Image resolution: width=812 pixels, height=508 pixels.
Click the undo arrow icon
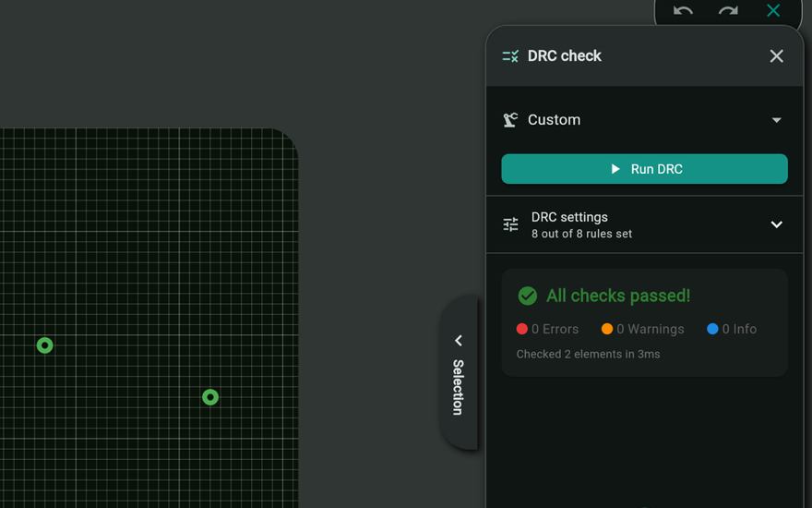(x=683, y=10)
